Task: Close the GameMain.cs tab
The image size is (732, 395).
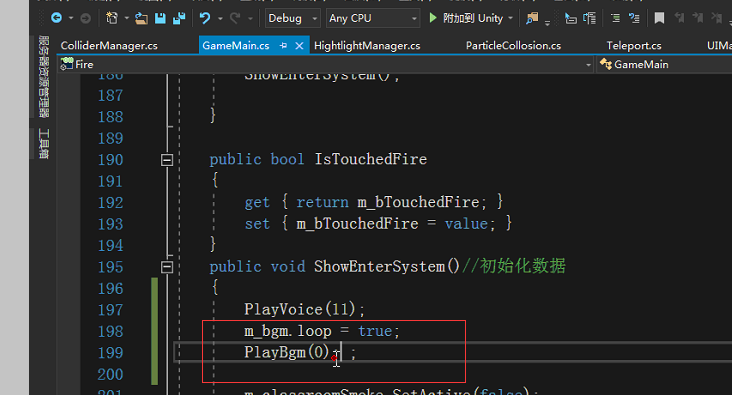Action: [x=299, y=46]
